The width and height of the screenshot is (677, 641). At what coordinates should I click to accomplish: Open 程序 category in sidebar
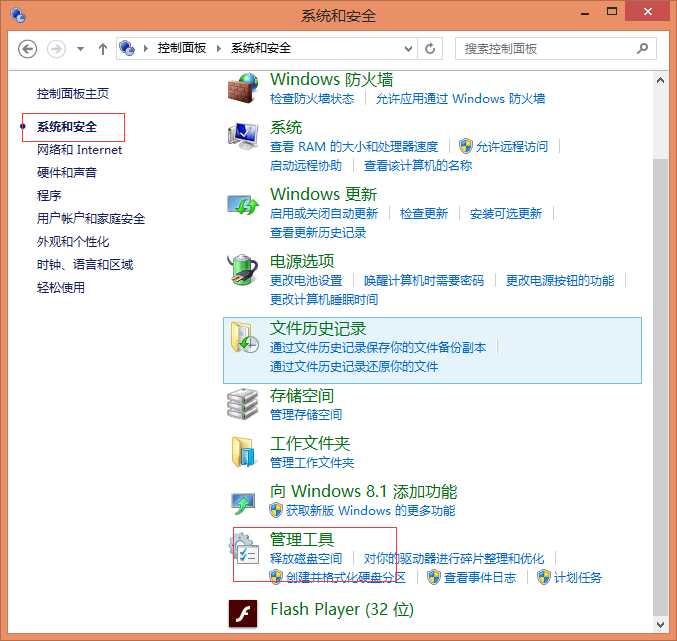coord(49,196)
